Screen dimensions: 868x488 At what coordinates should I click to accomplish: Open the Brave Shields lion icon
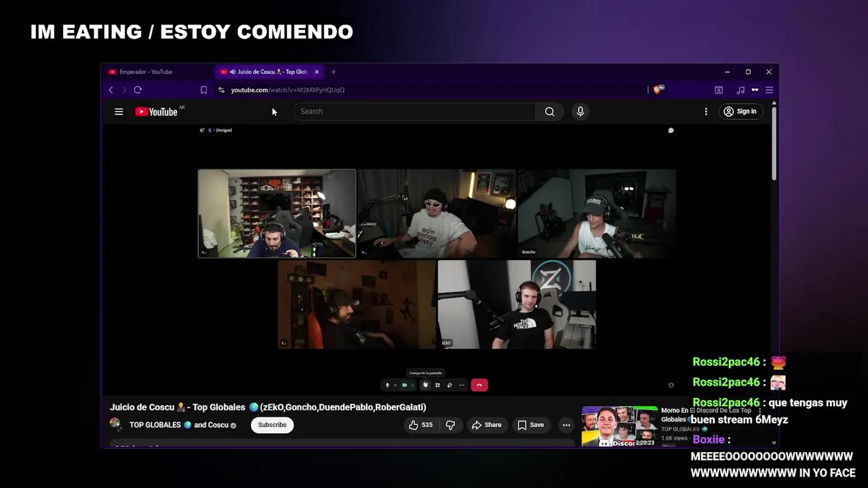point(658,89)
